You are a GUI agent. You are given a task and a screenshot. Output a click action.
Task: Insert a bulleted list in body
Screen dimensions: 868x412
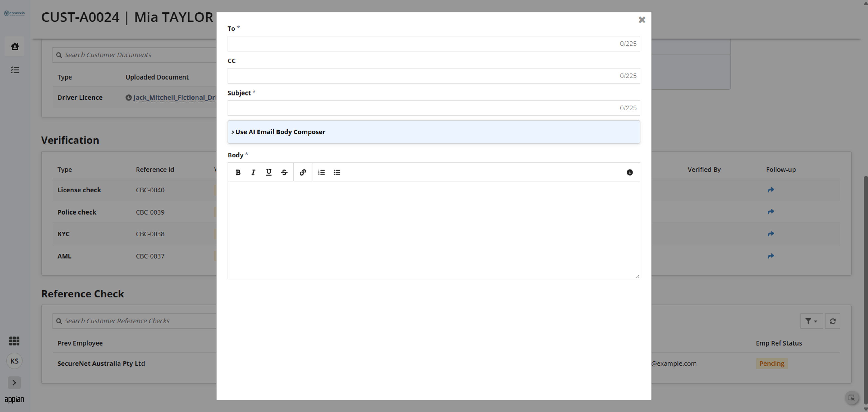point(337,172)
